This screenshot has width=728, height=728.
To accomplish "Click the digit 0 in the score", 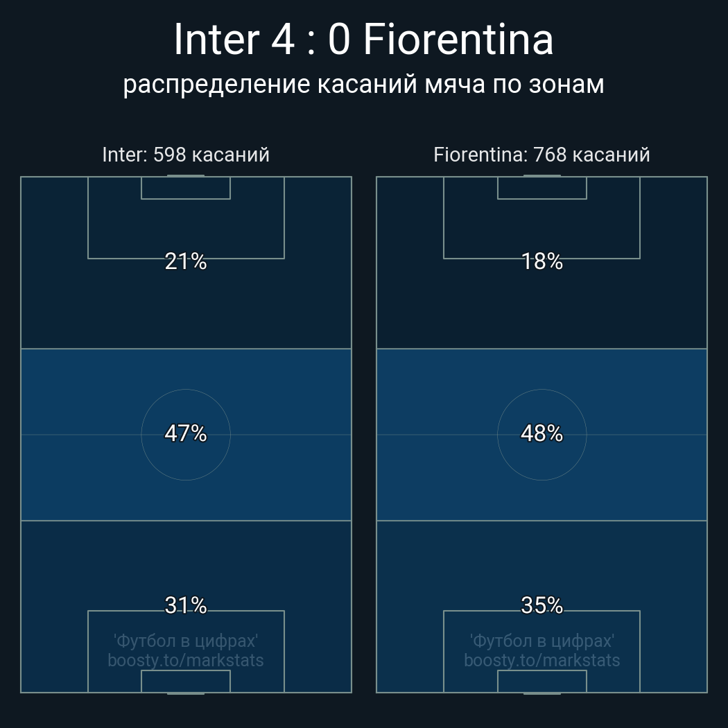I will (339, 40).
